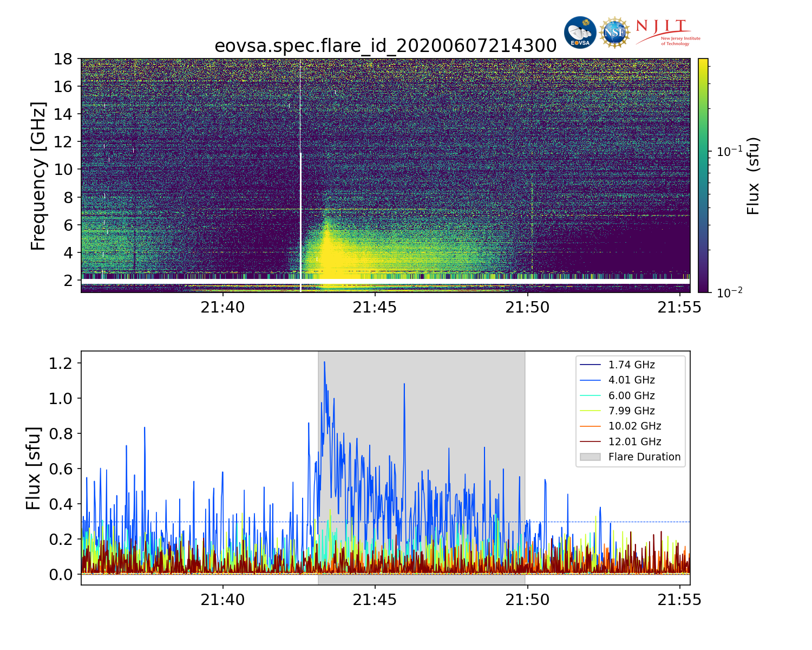Click the NSF logo
The width and height of the screenshot is (812, 650).
(x=615, y=32)
